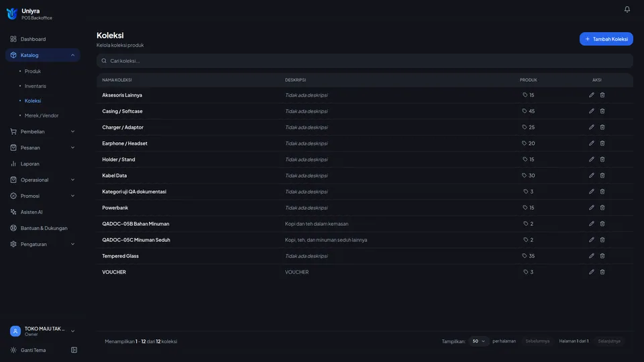
Task: Delete the VOUCHER collection
Action: [602, 271]
